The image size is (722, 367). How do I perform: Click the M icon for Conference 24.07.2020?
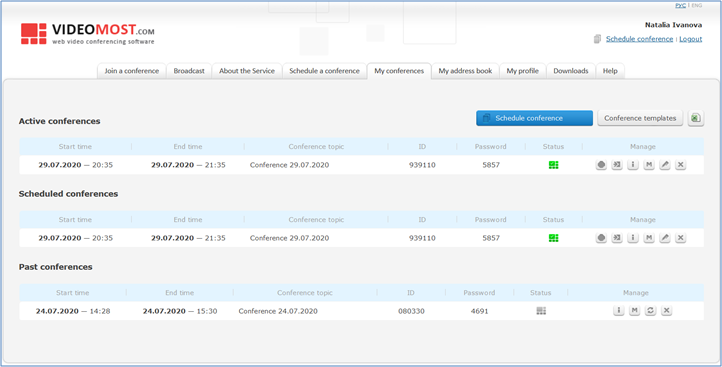(635, 311)
